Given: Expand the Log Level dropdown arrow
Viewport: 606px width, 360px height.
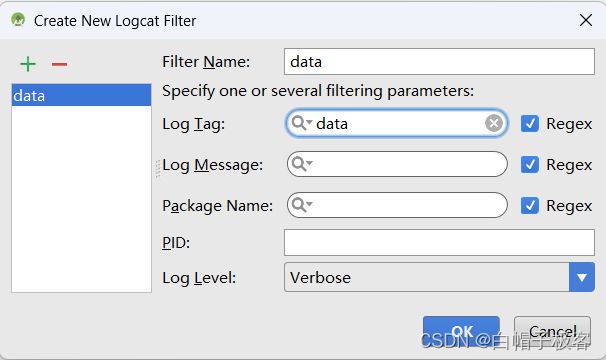Looking at the screenshot, I should (x=582, y=277).
